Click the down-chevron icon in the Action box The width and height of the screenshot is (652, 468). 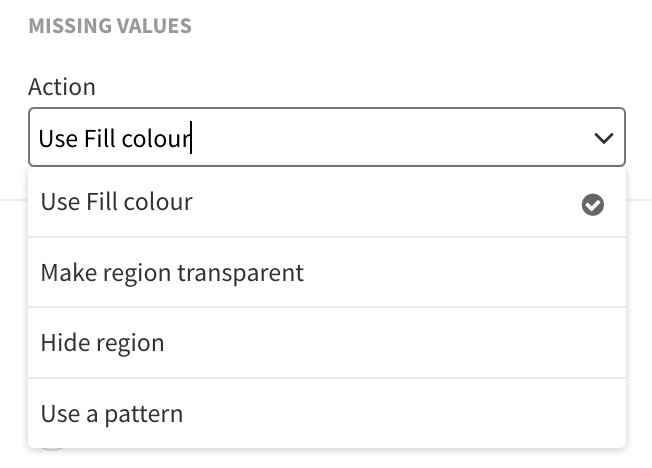604,138
